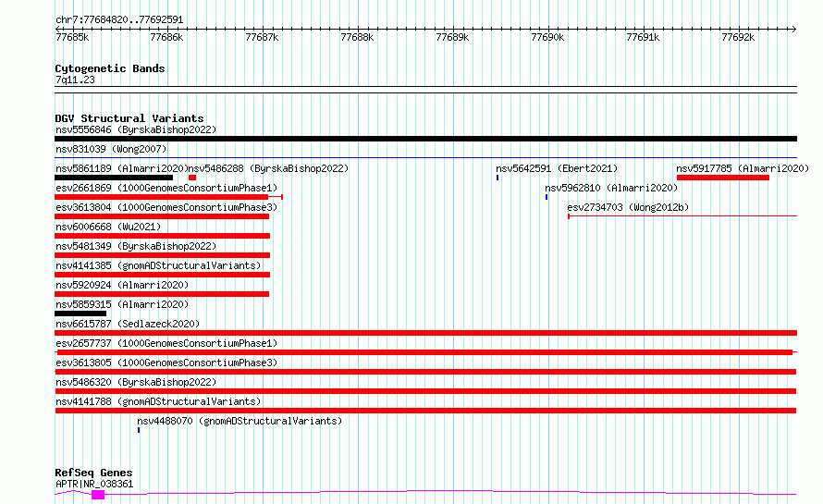Select the short black nsv5859315 bar
This screenshot has height=504, width=823.
[x=80, y=313]
